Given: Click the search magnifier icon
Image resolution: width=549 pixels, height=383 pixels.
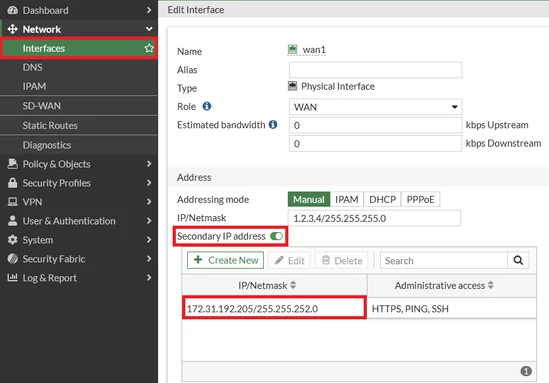Looking at the screenshot, I should 518,260.
